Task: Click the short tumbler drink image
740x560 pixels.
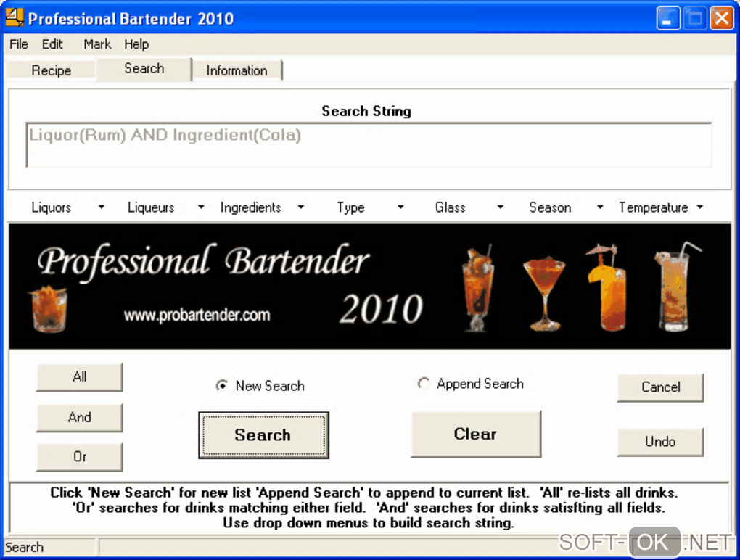Action: point(48,310)
